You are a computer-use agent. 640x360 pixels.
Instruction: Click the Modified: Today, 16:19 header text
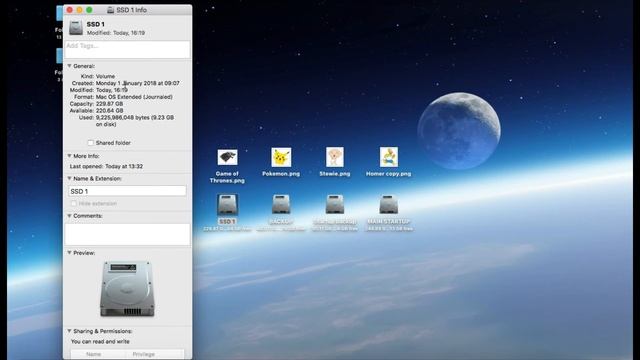[116, 33]
